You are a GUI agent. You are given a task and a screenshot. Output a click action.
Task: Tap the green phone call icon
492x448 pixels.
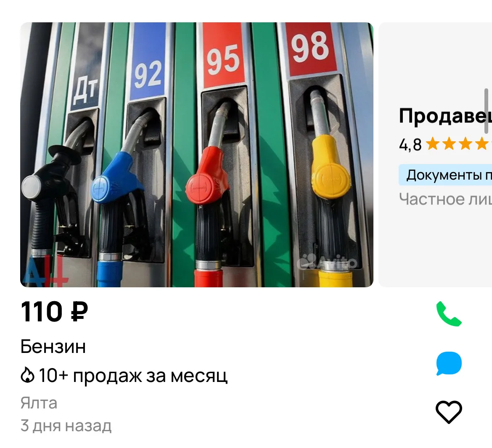click(x=449, y=314)
